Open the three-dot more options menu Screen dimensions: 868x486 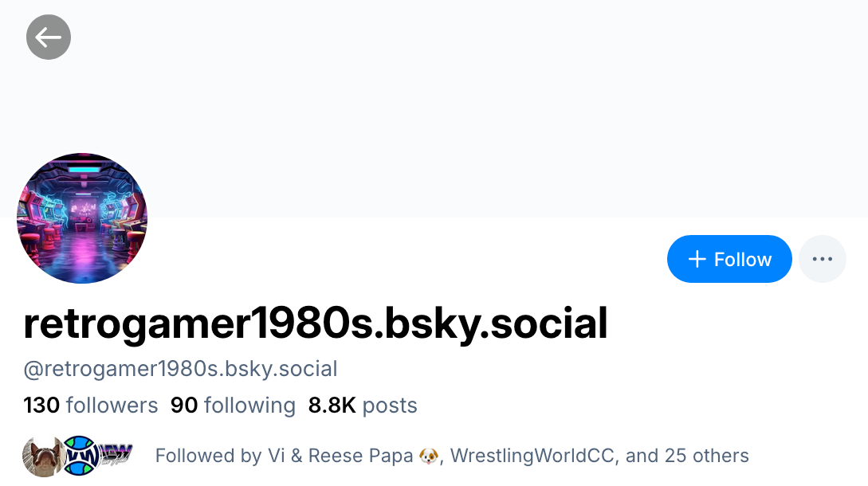tap(822, 259)
